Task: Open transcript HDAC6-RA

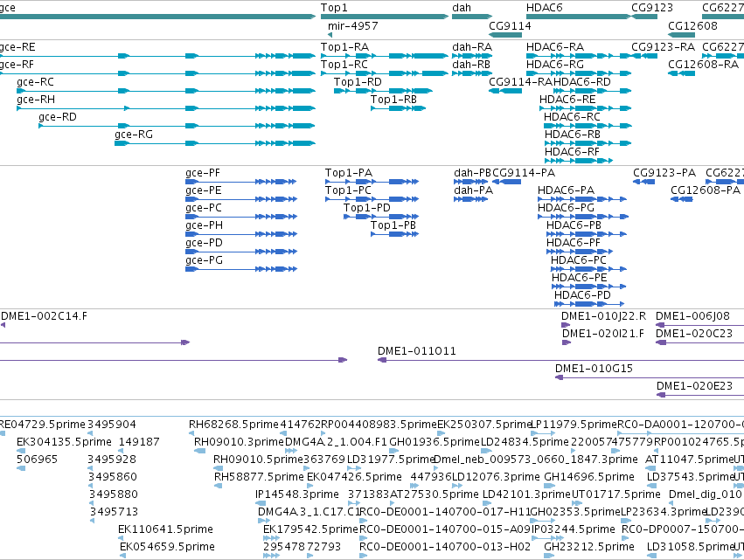Action: [x=555, y=47]
